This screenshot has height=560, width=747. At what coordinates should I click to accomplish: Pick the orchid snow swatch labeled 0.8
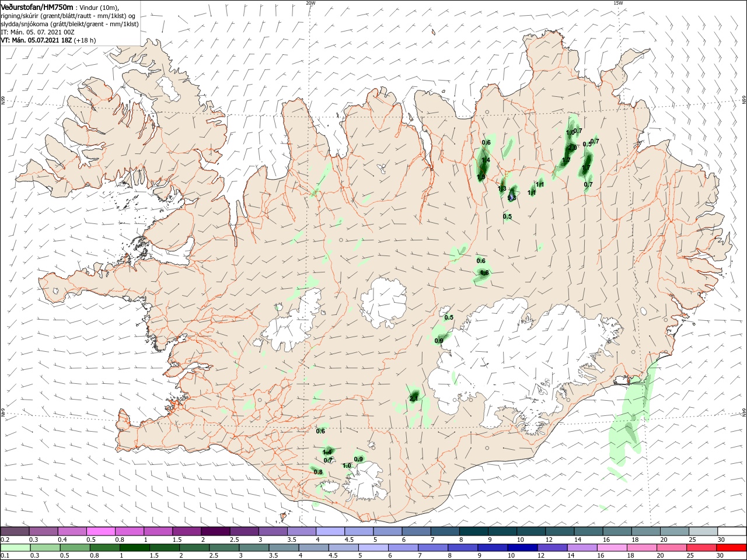click(x=129, y=531)
